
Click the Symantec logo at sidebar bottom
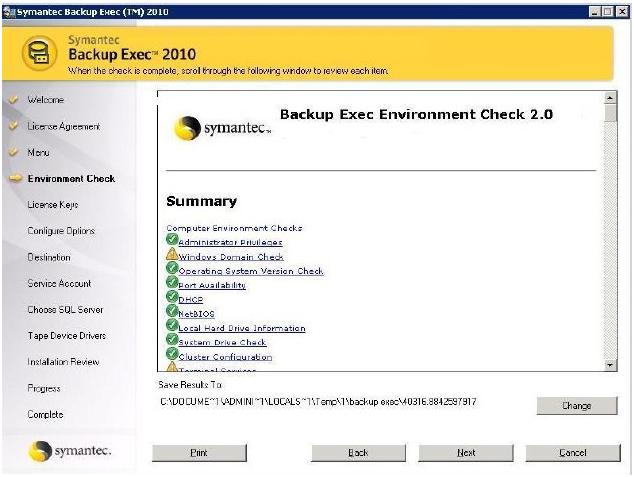click(70, 451)
